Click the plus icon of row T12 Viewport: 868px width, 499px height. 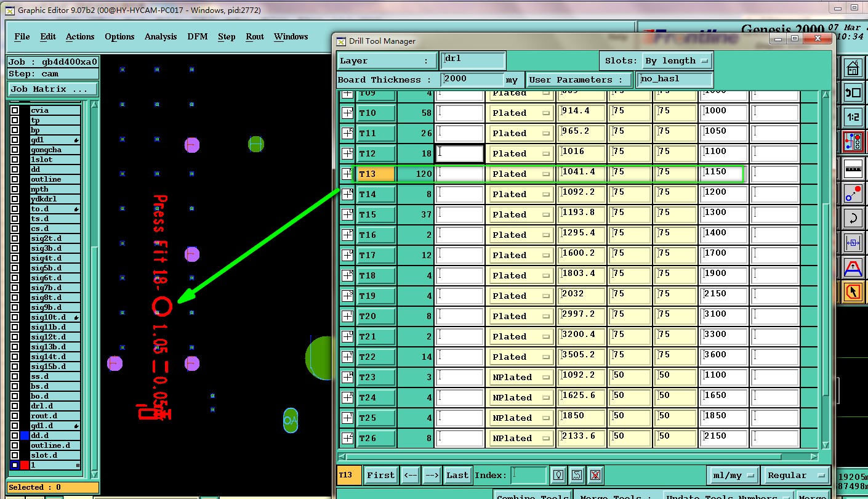click(347, 153)
